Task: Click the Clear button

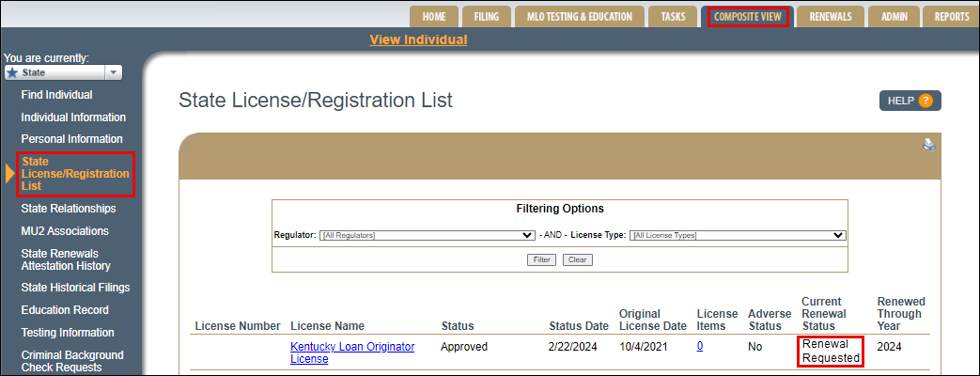Action: (x=578, y=259)
